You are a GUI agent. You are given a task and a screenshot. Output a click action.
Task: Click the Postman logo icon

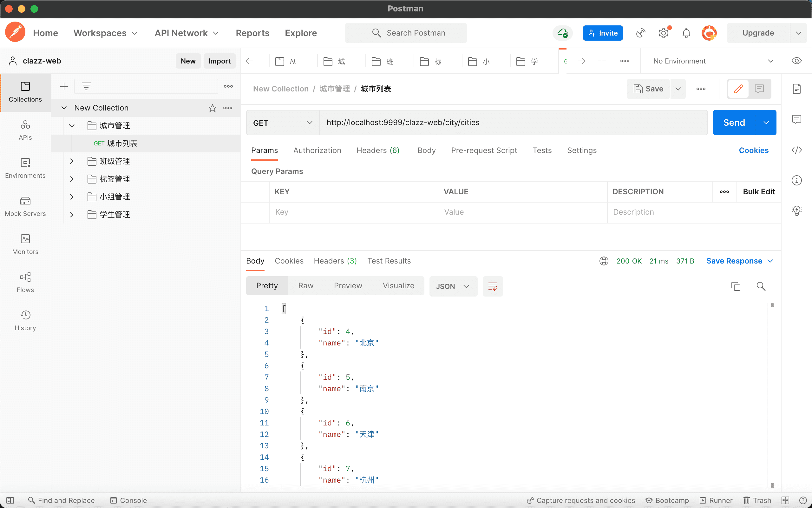[15, 33]
